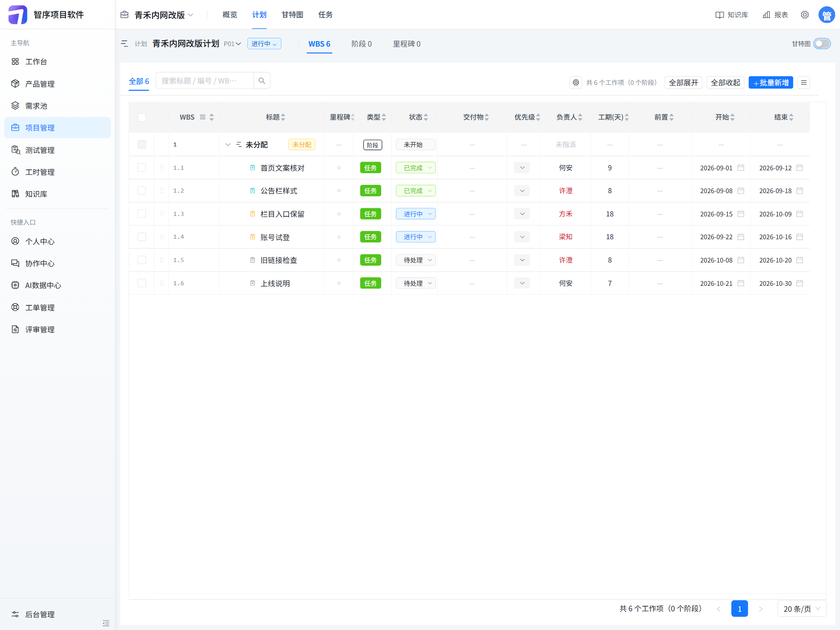Image resolution: width=840 pixels, height=630 pixels.
Task: Click 任务 type tag on row 1.6
Action: coord(370,283)
